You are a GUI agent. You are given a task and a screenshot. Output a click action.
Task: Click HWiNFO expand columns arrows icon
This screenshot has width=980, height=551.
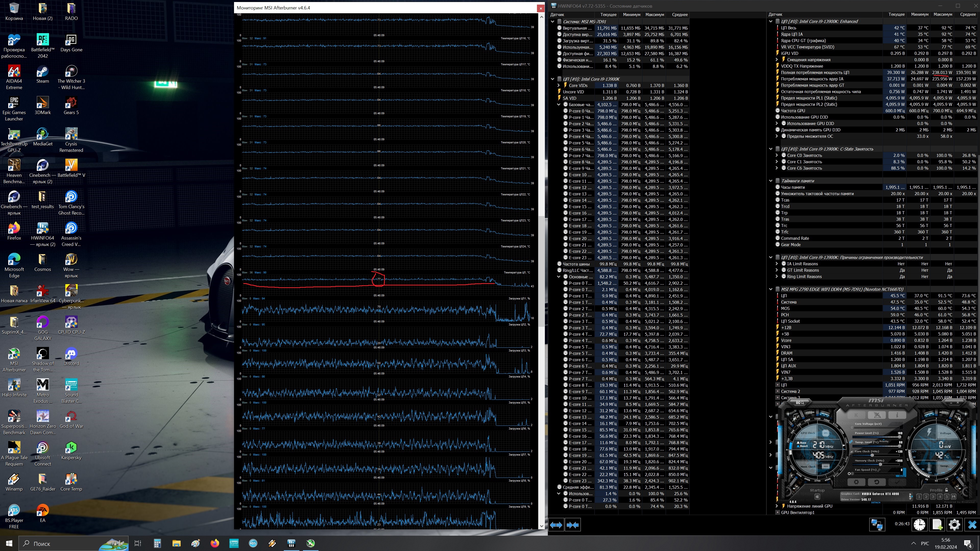pos(556,525)
